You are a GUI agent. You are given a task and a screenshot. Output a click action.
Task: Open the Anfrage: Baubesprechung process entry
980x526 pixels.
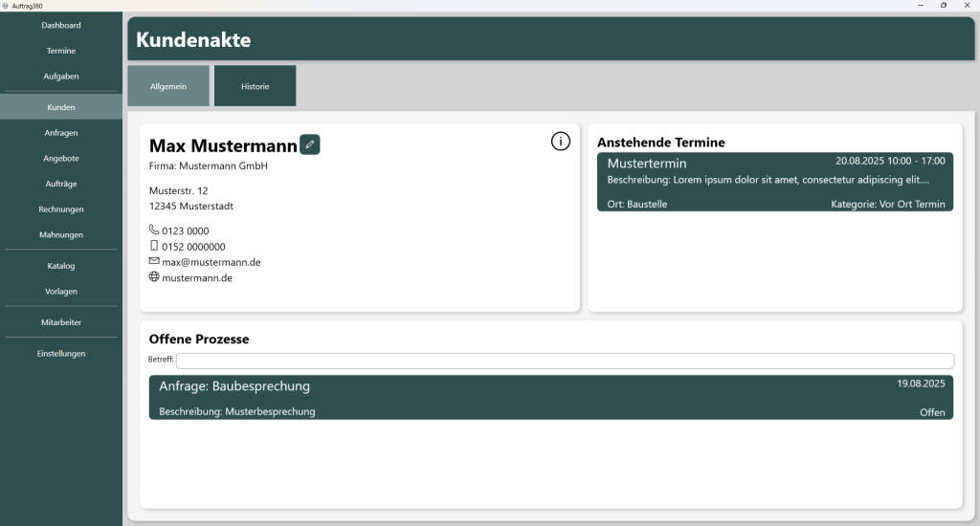[x=550, y=398]
